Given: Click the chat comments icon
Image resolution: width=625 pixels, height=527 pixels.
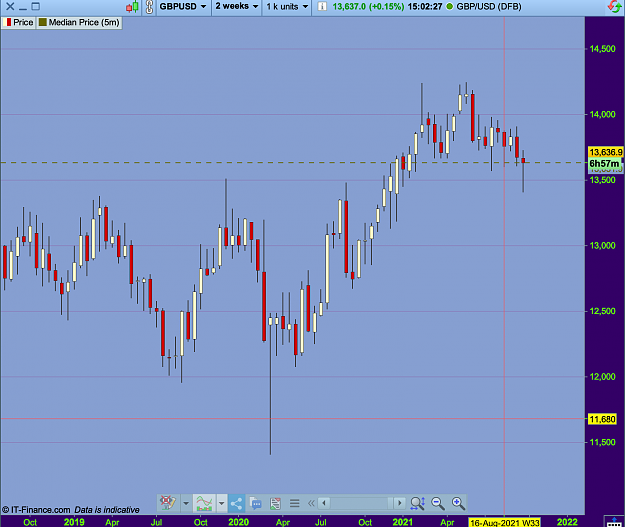Looking at the screenshot, I should (256, 503).
